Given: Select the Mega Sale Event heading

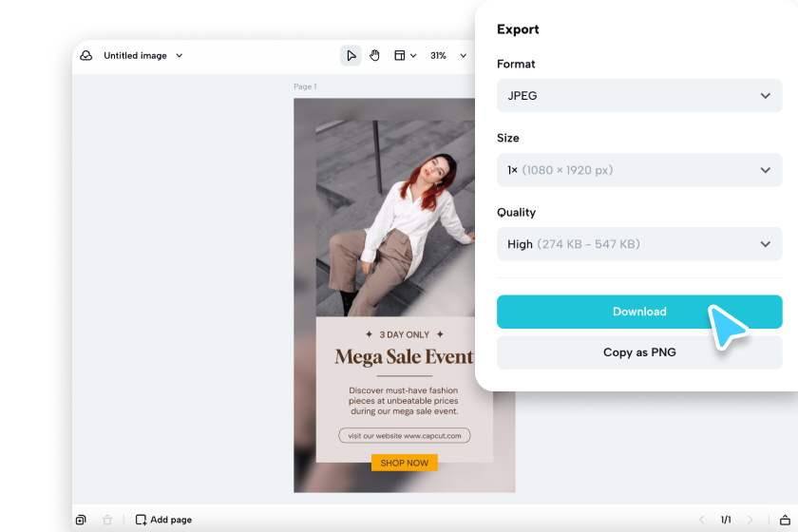Looking at the screenshot, I should point(404,357).
